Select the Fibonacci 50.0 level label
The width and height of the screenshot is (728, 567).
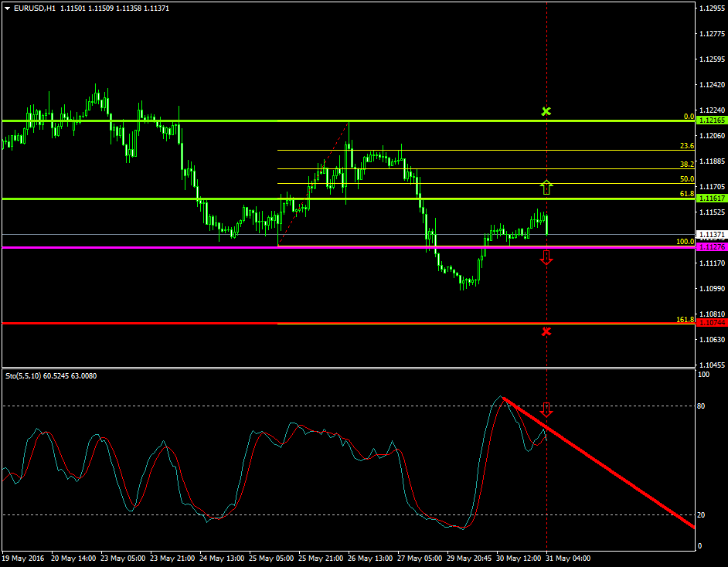686,178
